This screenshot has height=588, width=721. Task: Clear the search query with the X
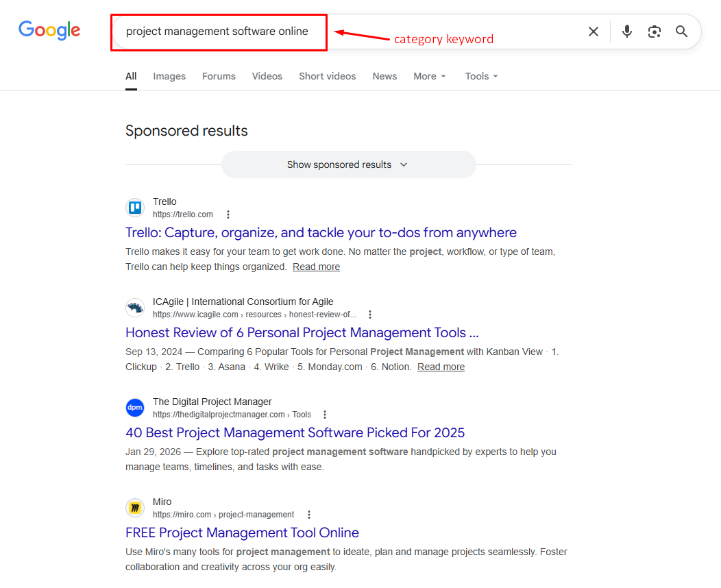point(593,31)
